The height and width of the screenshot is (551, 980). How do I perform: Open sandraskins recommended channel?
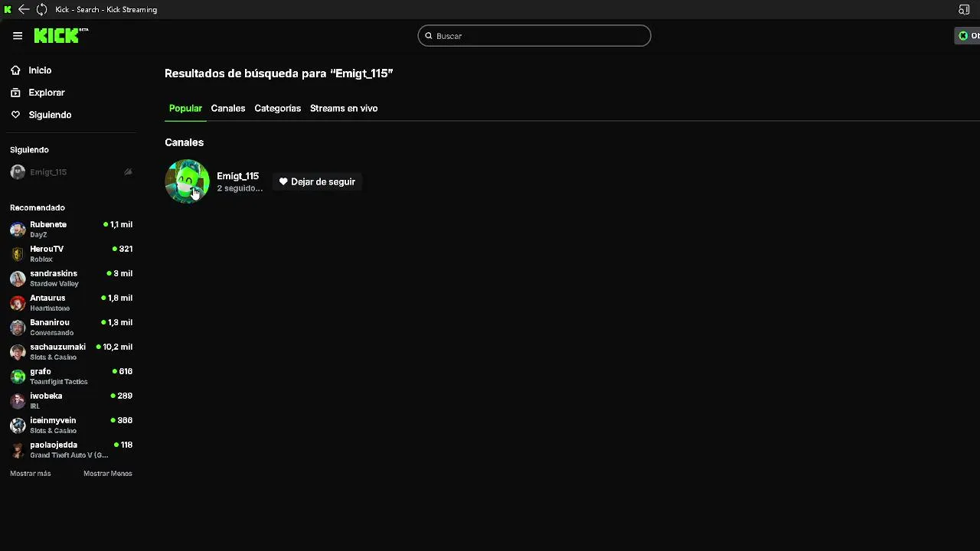coord(70,279)
